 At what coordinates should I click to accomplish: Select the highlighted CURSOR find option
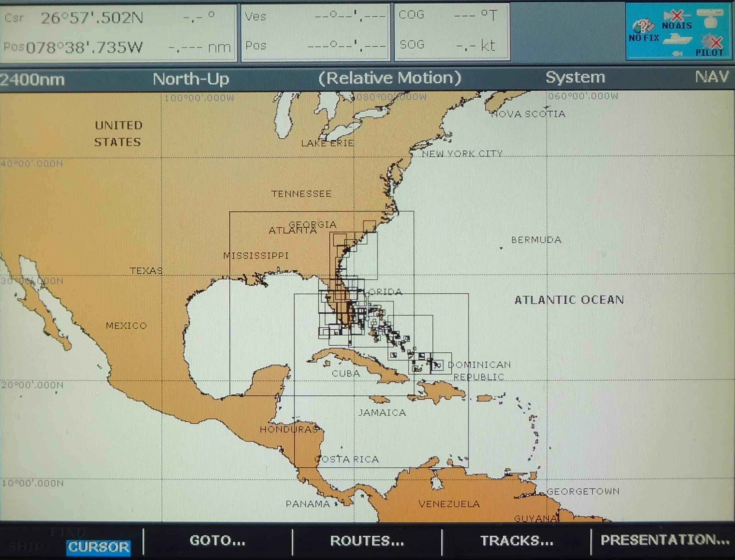point(98,547)
